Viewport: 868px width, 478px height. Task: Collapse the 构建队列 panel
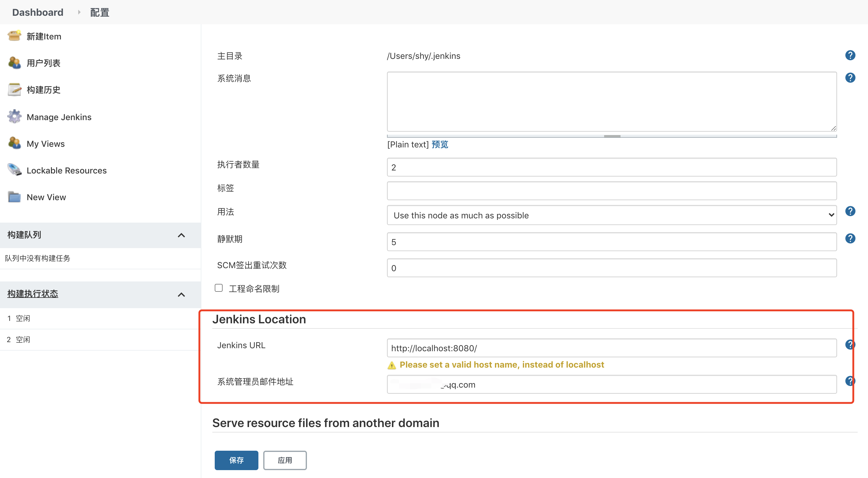tap(182, 235)
